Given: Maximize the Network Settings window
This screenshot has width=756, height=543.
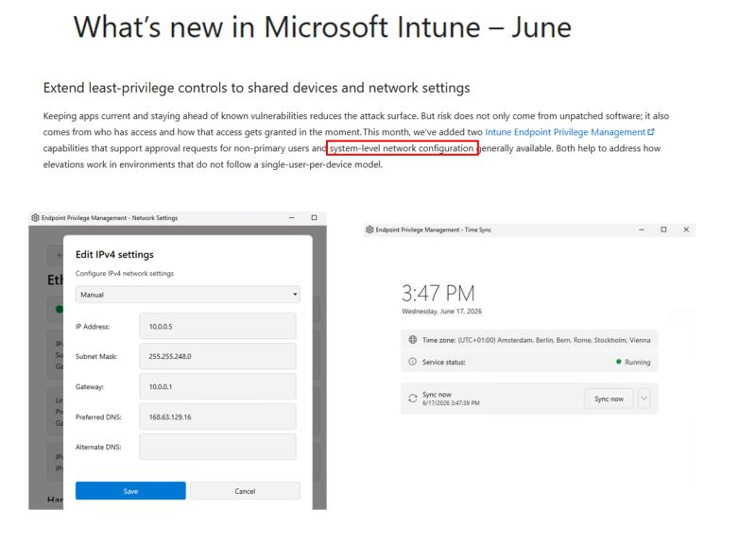Looking at the screenshot, I should tap(315, 218).
